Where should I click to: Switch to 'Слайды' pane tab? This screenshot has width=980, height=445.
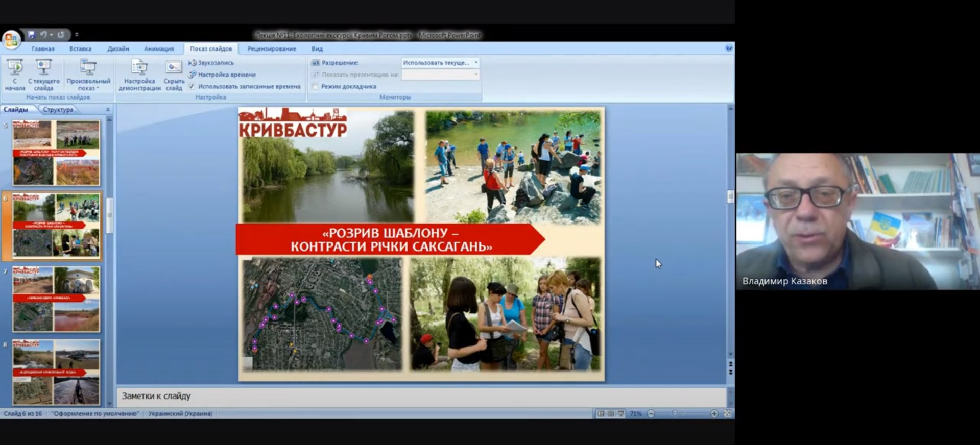(16, 109)
